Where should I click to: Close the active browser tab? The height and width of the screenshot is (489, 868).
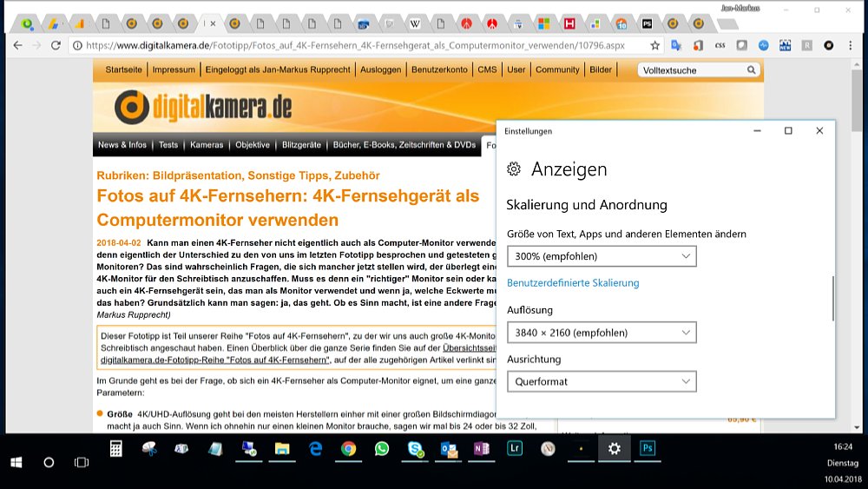coord(214,23)
